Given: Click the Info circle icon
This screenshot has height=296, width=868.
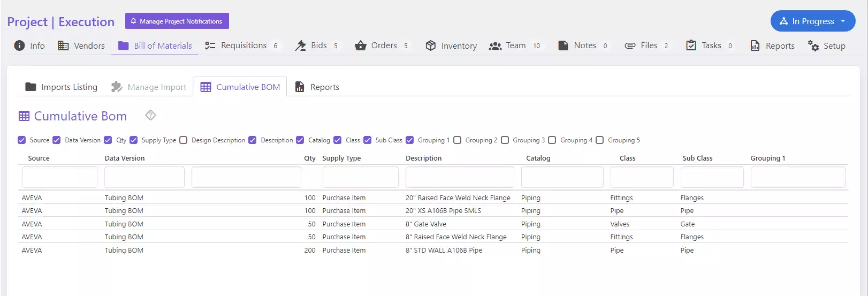Looking at the screenshot, I should 19,45.
